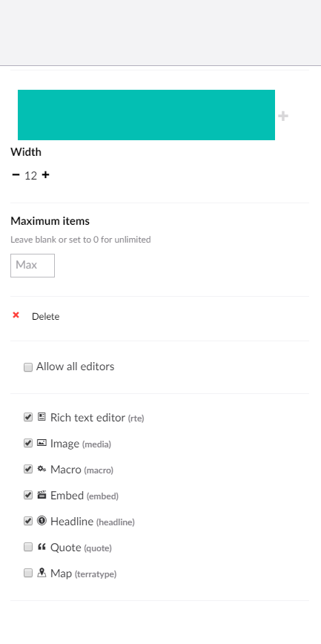
Task: Uncheck the Rich text editor checkbox
Action: [28, 417]
